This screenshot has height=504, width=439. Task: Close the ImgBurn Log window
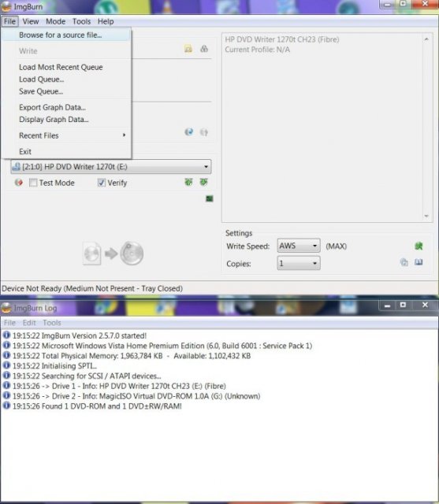tap(425, 305)
